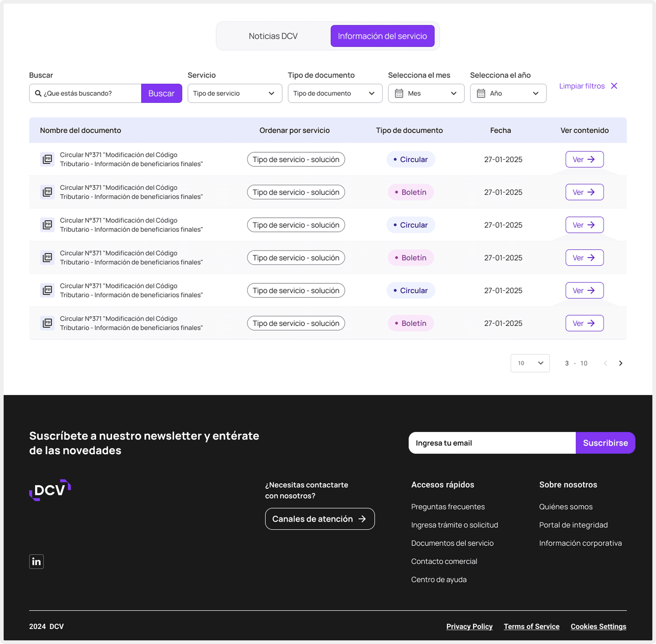Open the Tipo de documento filter dropdown
The image size is (656, 644).
point(335,93)
